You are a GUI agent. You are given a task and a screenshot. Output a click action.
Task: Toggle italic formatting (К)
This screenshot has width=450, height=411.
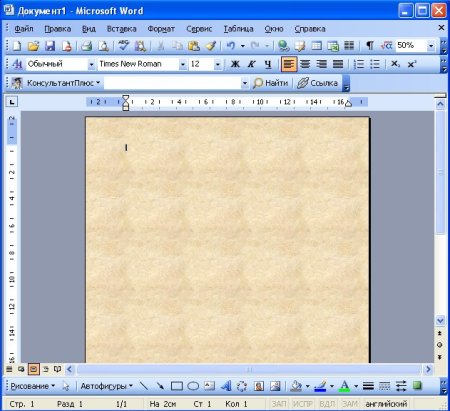point(251,64)
